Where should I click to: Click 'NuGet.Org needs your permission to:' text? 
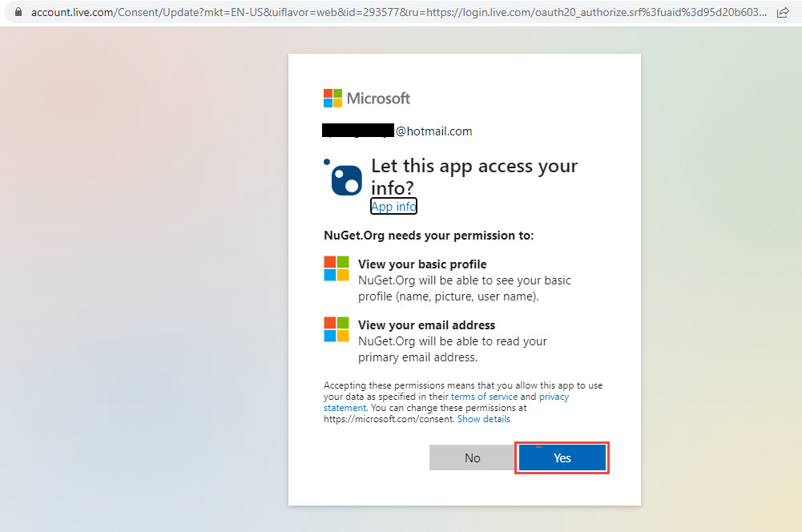(x=429, y=236)
